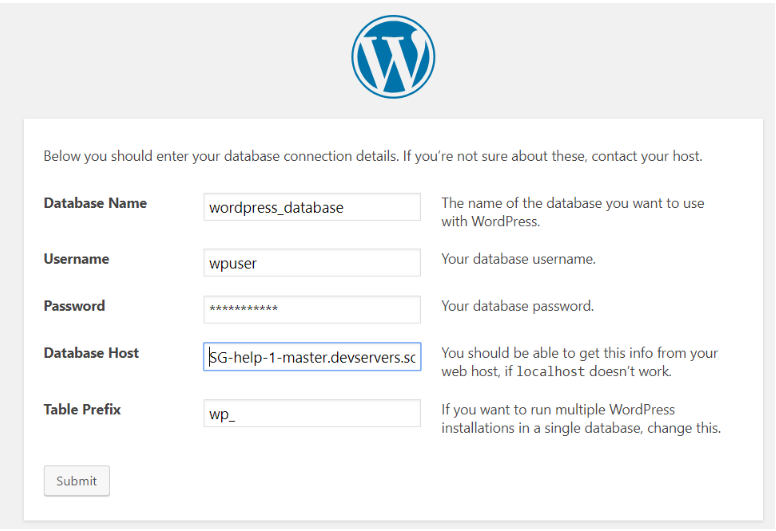
Task: Click 'Your database password.' description text
Action: click(x=517, y=306)
